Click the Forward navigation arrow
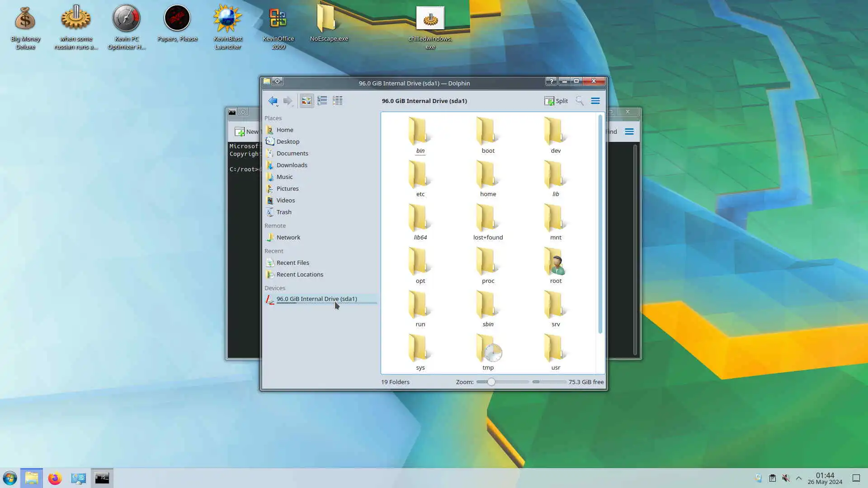 (x=288, y=101)
